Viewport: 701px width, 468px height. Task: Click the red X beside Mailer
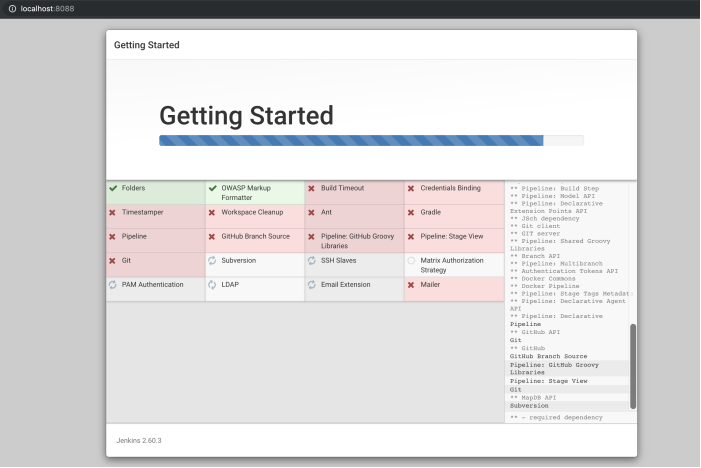coord(411,285)
